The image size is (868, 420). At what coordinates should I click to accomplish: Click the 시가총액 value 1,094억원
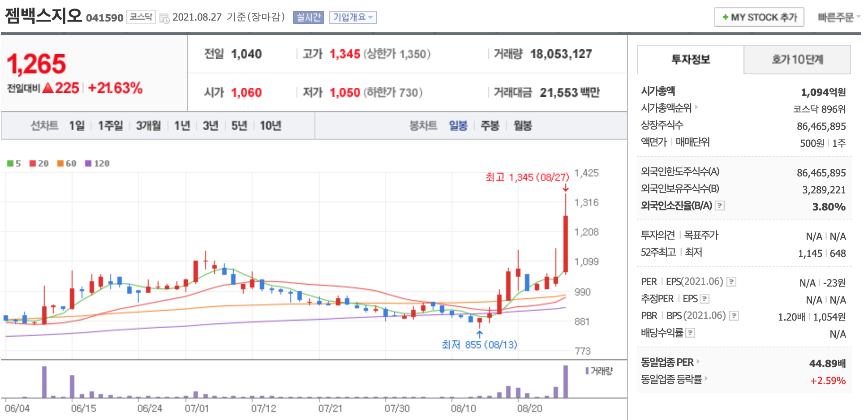pyautogui.click(x=823, y=92)
